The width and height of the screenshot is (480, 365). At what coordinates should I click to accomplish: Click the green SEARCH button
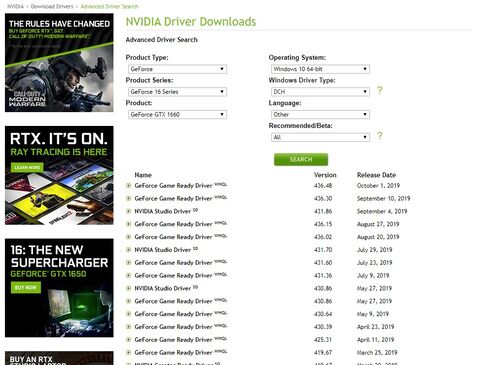pos(301,159)
